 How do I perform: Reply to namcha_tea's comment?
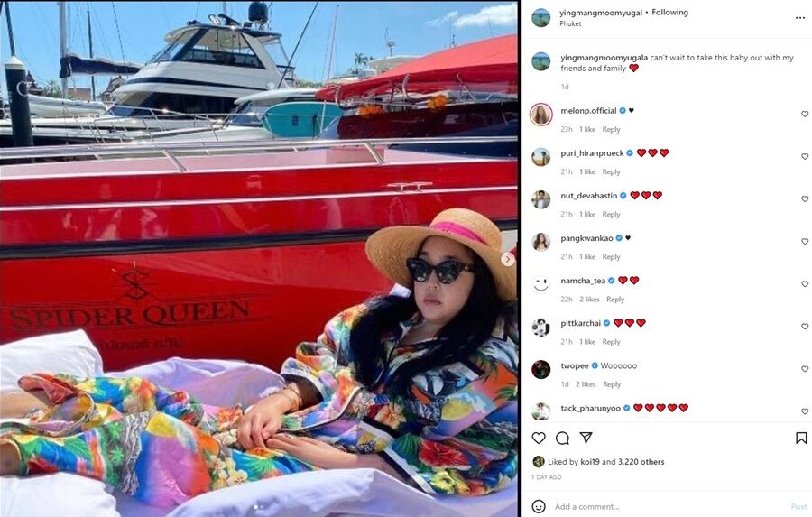[x=615, y=300]
